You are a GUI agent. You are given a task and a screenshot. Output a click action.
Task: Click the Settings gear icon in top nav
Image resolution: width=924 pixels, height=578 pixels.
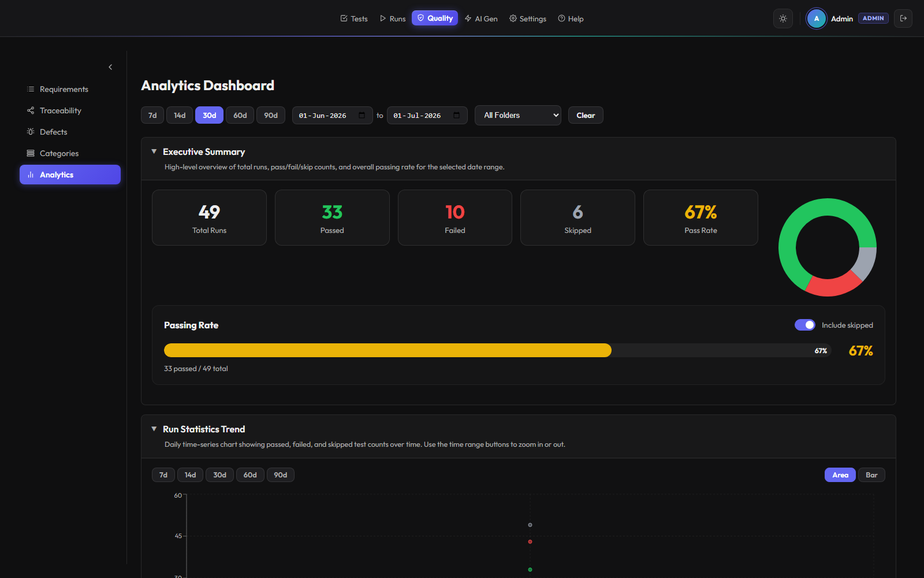(513, 18)
